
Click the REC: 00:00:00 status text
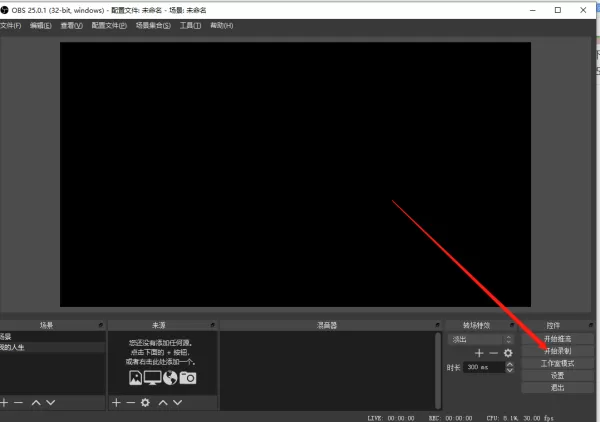pos(450,418)
